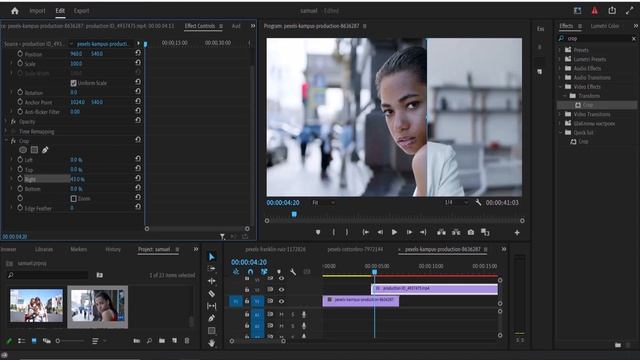Image resolution: width=640 pixels, height=360 pixels.
Task: Toggle Linked Selection in timeline
Action: (x=264, y=272)
